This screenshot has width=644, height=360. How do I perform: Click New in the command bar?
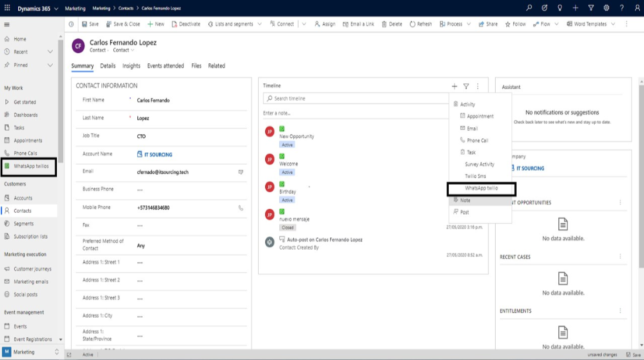coord(156,24)
